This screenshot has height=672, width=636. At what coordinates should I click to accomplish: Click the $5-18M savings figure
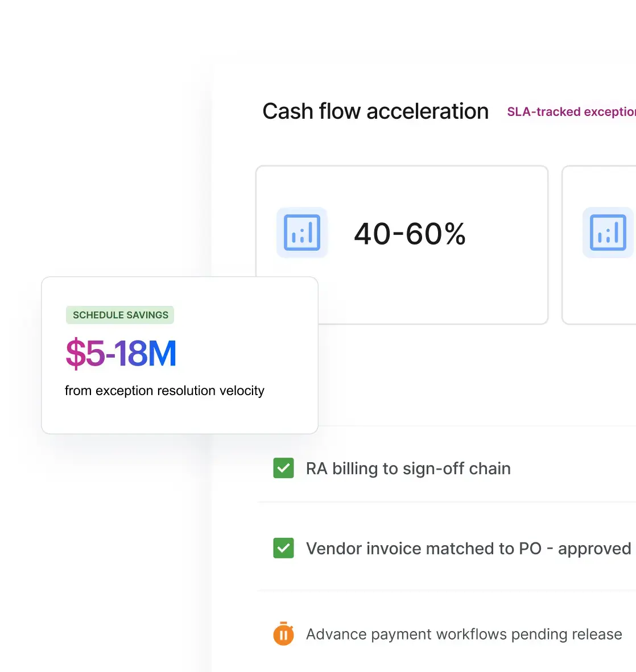tap(121, 353)
